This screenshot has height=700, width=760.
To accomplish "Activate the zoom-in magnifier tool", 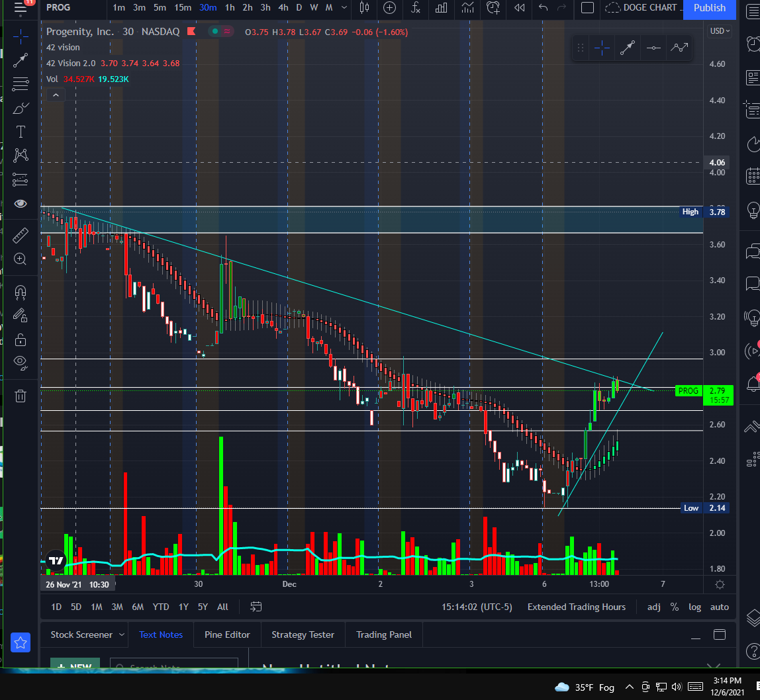I will click(x=21, y=259).
